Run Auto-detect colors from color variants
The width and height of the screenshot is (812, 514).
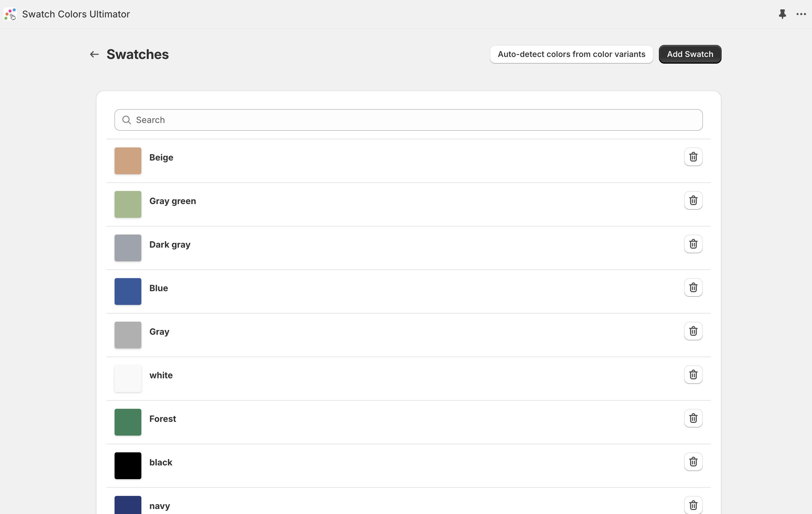tap(571, 54)
